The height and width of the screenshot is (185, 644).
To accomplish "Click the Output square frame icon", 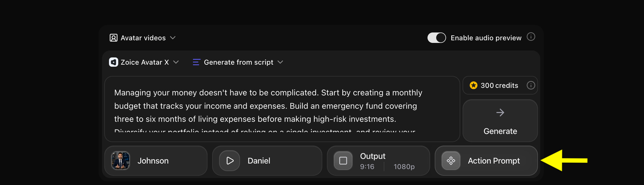I will click(343, 161).
